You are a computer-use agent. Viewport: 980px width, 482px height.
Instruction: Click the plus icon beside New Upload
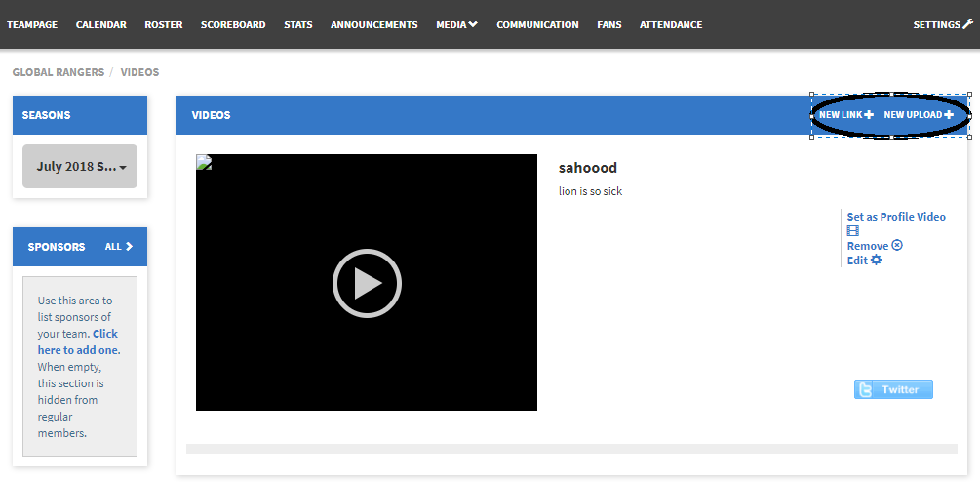point(949,115)
